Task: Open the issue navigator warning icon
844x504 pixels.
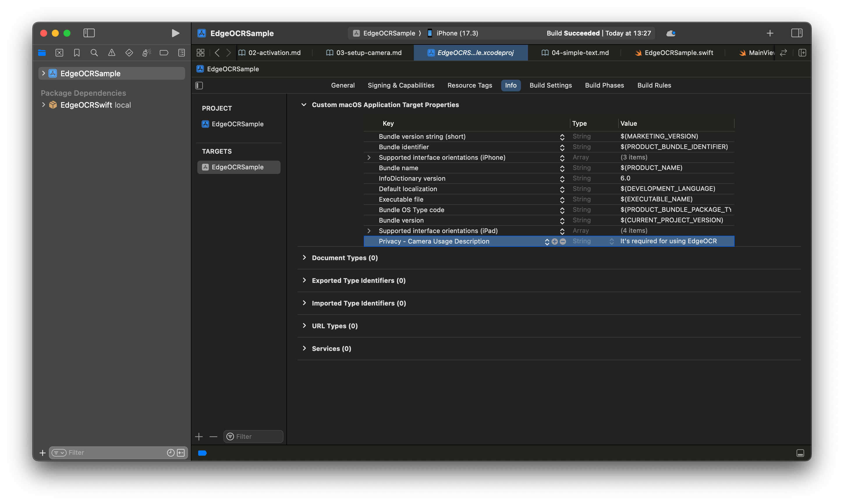Action: (112, 53)
